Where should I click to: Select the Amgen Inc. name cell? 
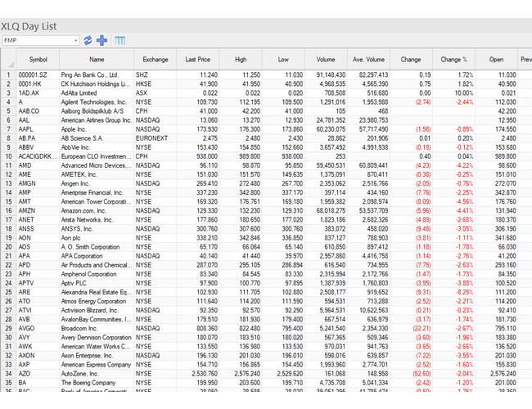(x=97, y=183)
